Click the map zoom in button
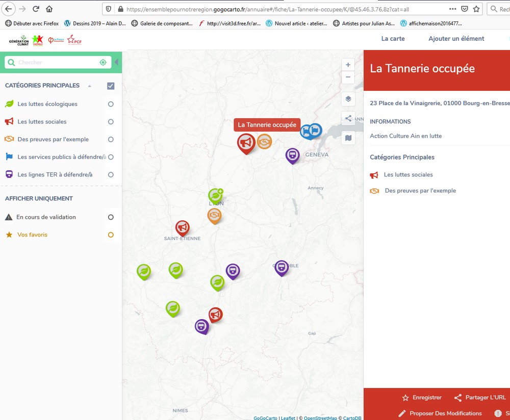Screen dimensions: 510x420 pos(348,65)
